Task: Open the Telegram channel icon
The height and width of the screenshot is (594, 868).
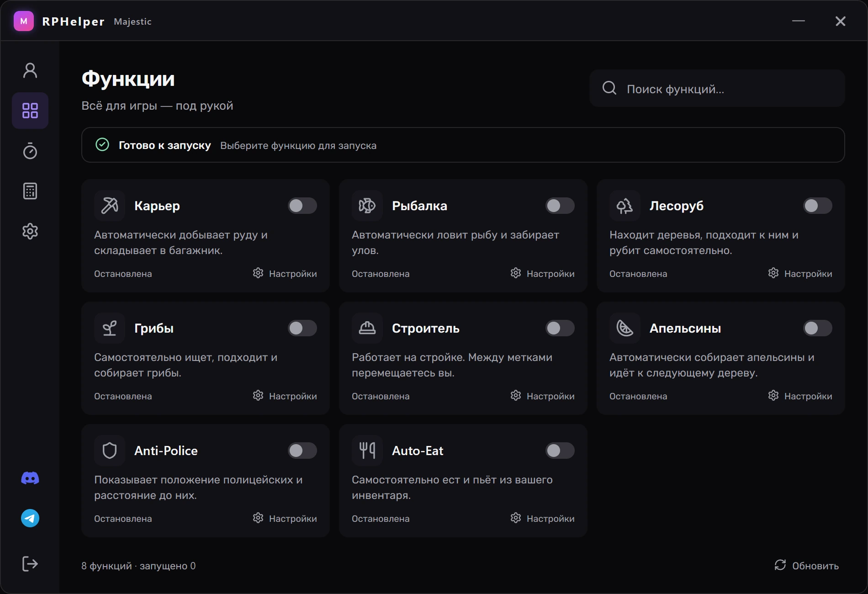Action: tap(30, 518)
